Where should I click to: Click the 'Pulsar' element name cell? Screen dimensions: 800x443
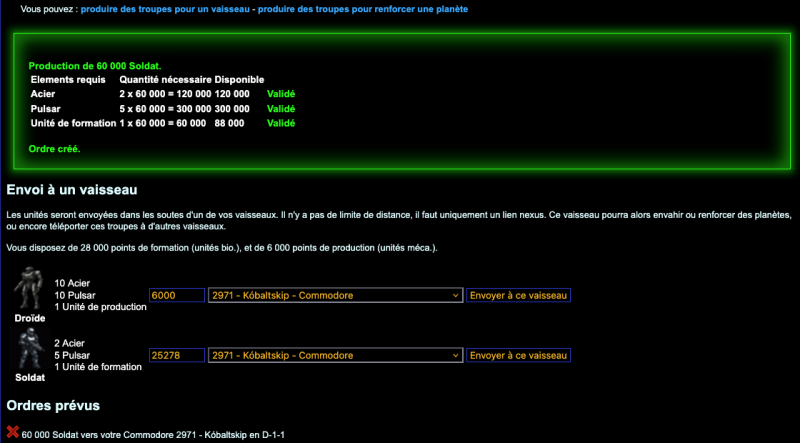pos(44,109)
